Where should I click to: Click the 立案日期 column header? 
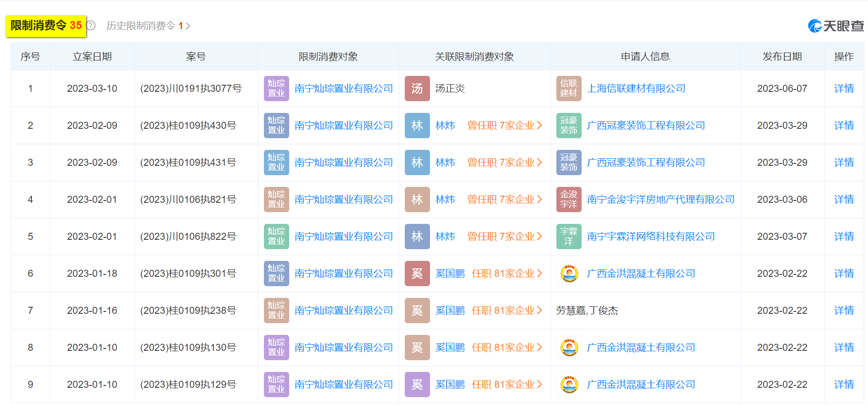(92, 57)
